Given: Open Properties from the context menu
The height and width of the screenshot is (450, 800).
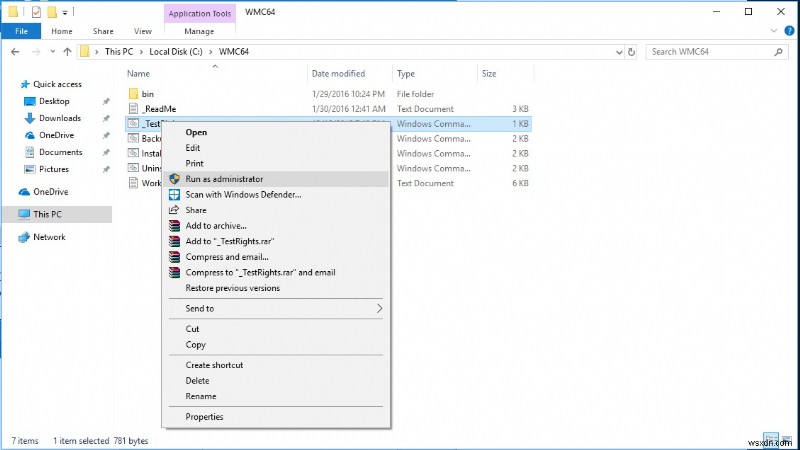Looking at the screenshot, I should point(204,417).
